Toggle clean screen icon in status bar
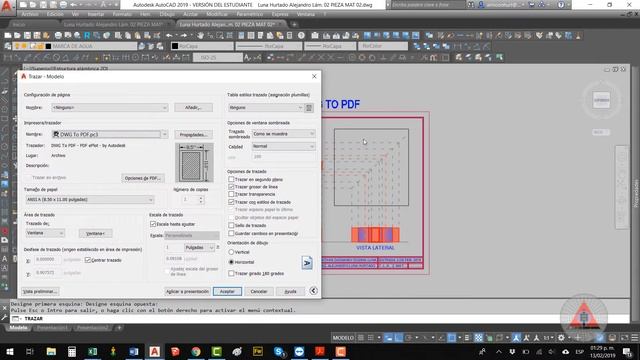 [624, 338]
